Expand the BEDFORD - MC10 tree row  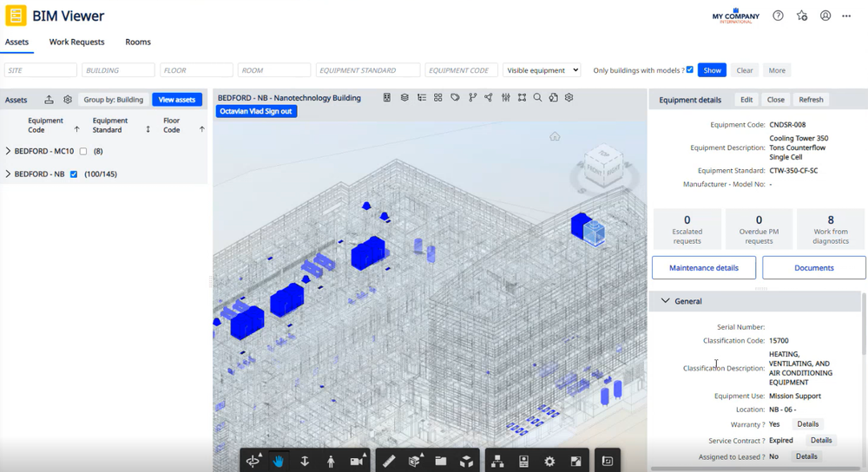[8, 151]
